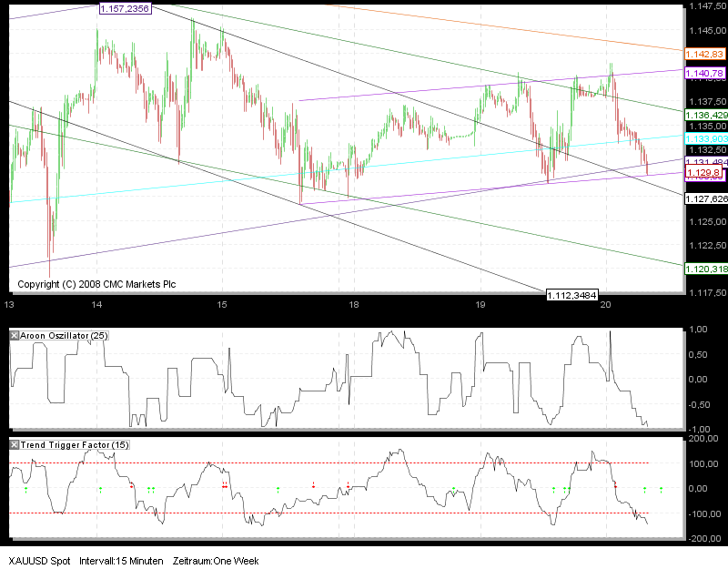Screen dimensions: 728x569
Task: Open the Zeitraum:One Week setting
Action: point(217,561)
